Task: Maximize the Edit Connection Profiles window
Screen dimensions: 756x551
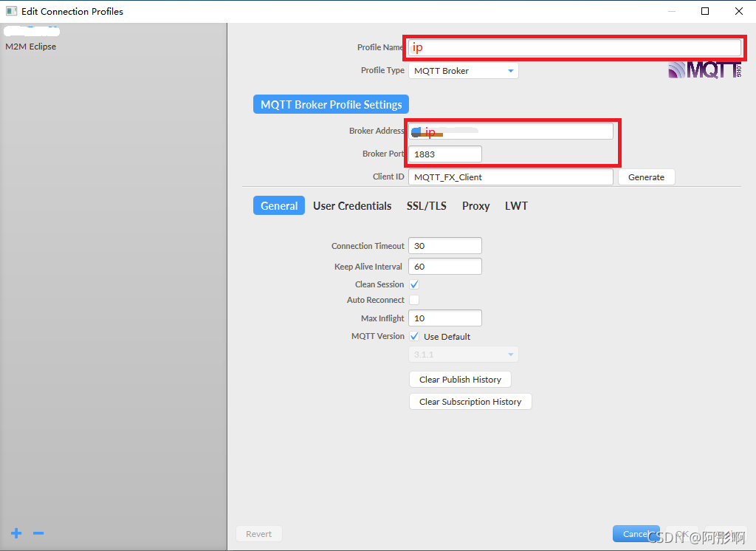Action: [705, 11]
